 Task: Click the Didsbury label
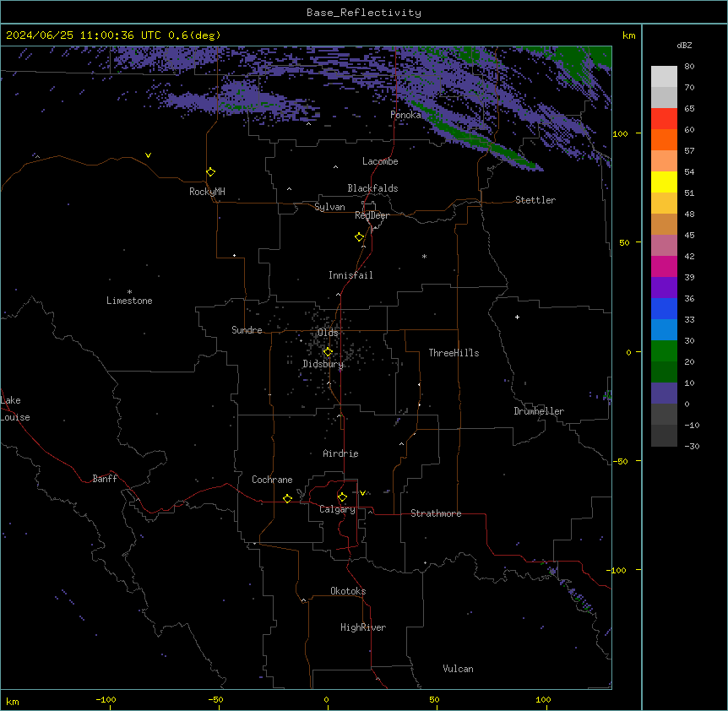[323, 364]
